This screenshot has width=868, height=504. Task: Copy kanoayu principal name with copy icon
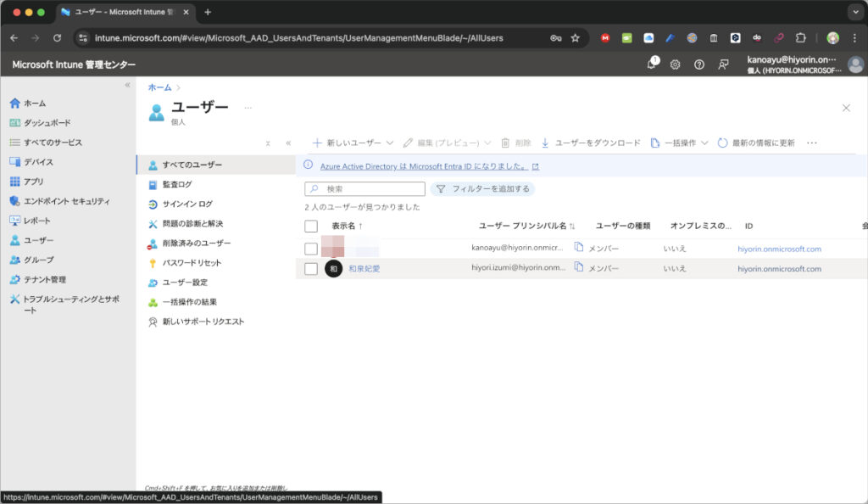coord(578,247)
